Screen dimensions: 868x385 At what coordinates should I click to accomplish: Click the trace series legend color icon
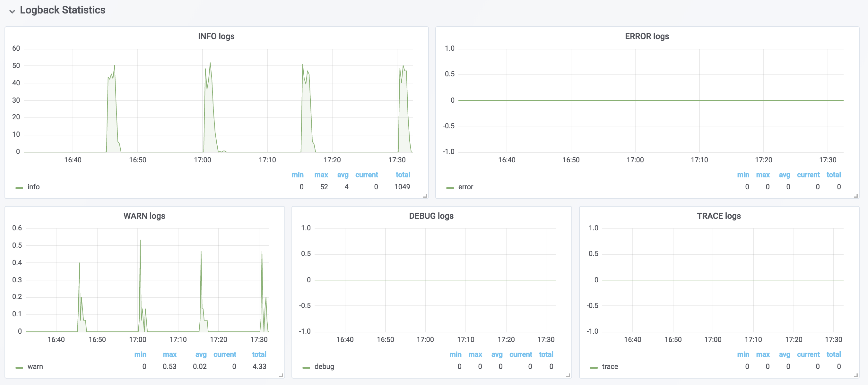pyautogui.click(x=594, y=367)
